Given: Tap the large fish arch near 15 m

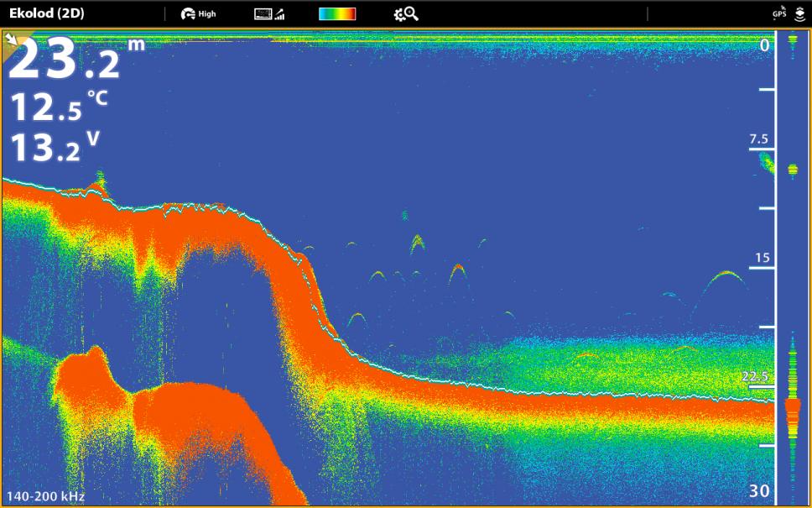Looking at the screenshot, I should click(x=724, y=280).
